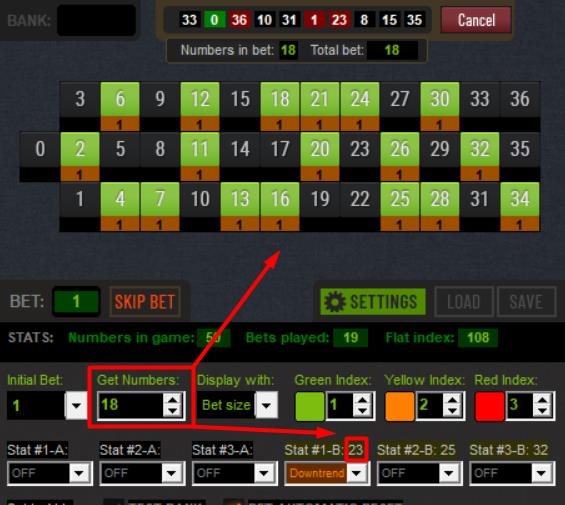Increase the Green Index stepper value
The width and height of the screenshot is (565, 505).
[362, 400]
